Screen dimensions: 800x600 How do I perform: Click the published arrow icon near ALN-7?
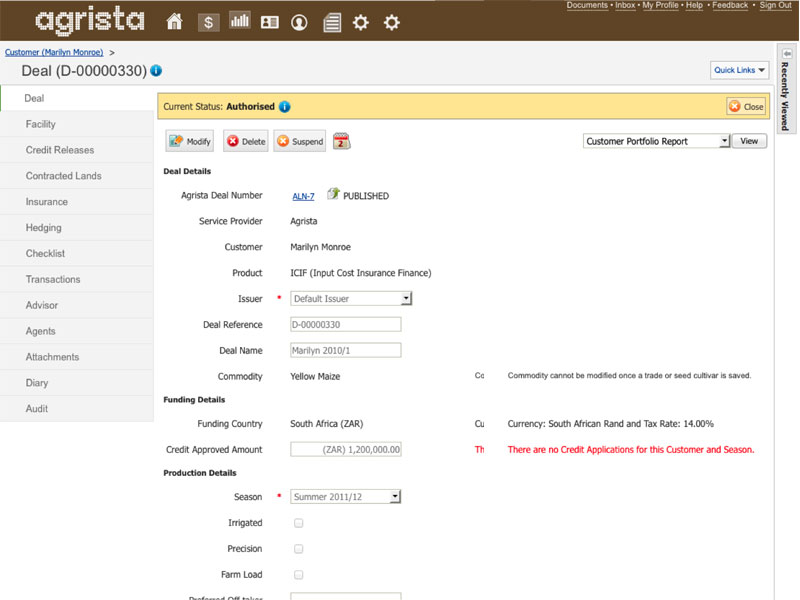pos(333,194)
